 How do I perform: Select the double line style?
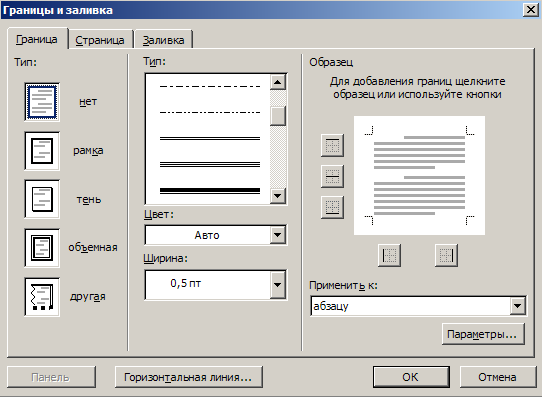(x=210, y=139)
